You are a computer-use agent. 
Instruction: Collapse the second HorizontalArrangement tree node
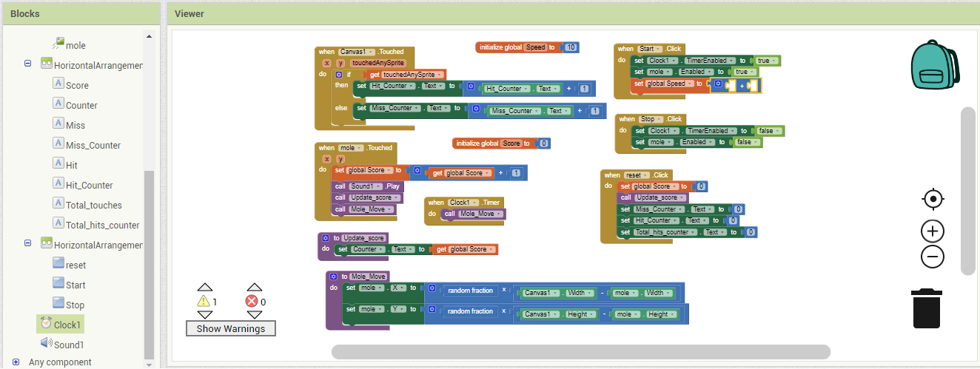pos(27,243)
